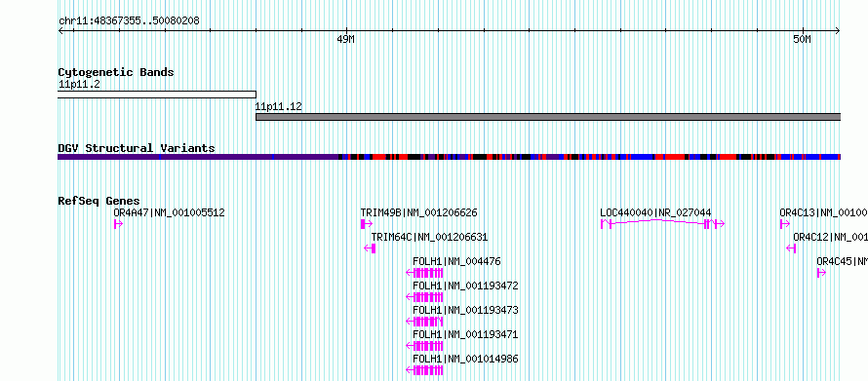The image size is (868, 381).
Task: Open the TRIM49B|NM_001206626 label
Action: click(x=419, y=212)
